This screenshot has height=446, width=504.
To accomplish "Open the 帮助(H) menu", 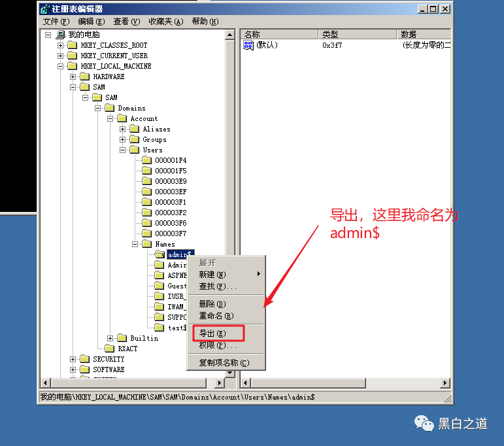I will point(205,22).
